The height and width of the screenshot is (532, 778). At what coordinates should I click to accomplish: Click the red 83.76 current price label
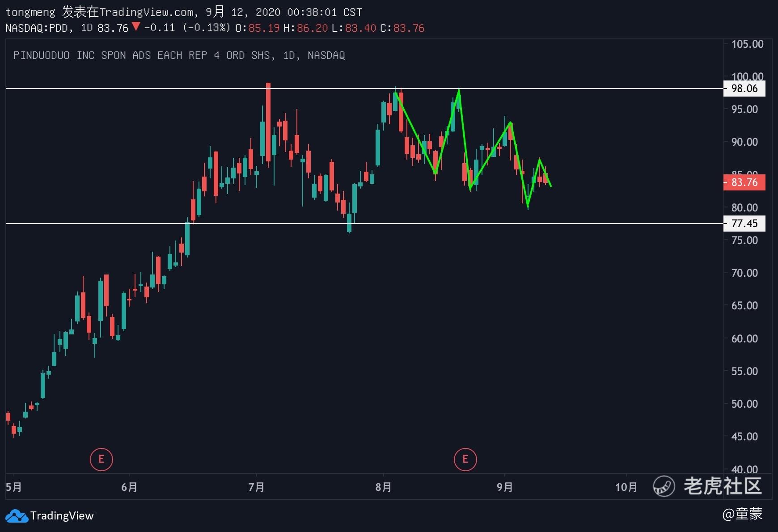coord(744,182)
